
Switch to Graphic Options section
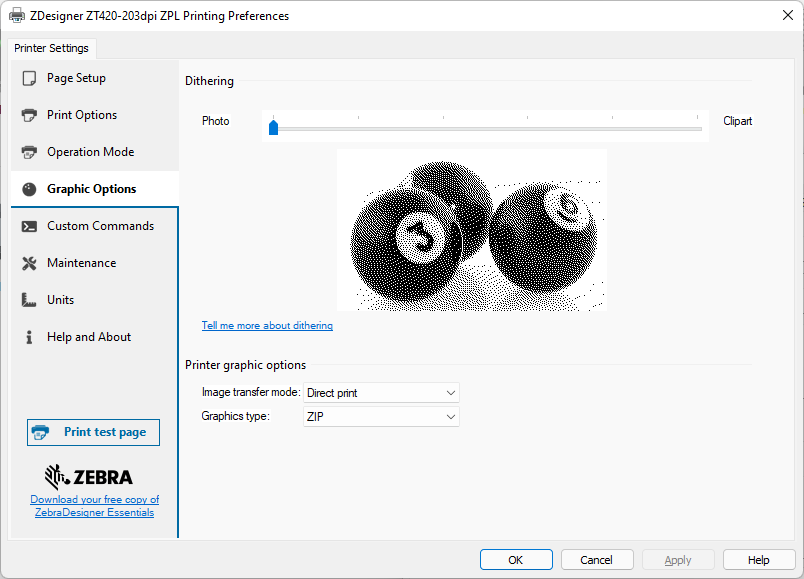click(92, 189)
